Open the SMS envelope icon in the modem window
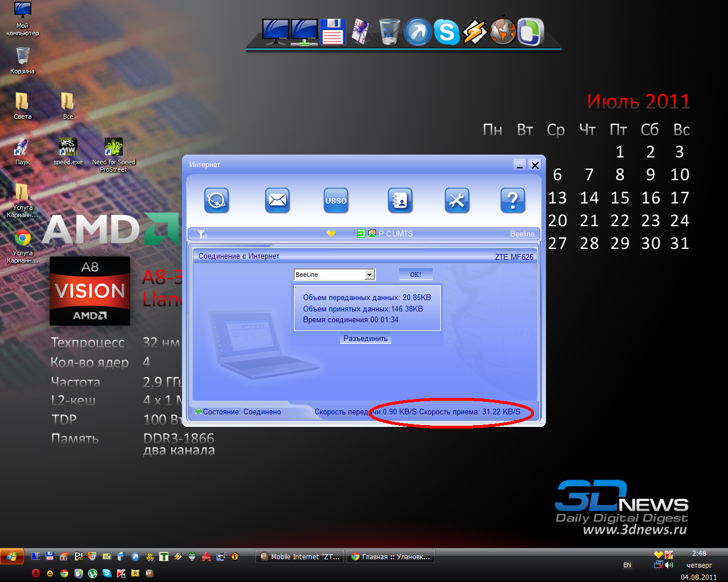 (x=278, y=200)
